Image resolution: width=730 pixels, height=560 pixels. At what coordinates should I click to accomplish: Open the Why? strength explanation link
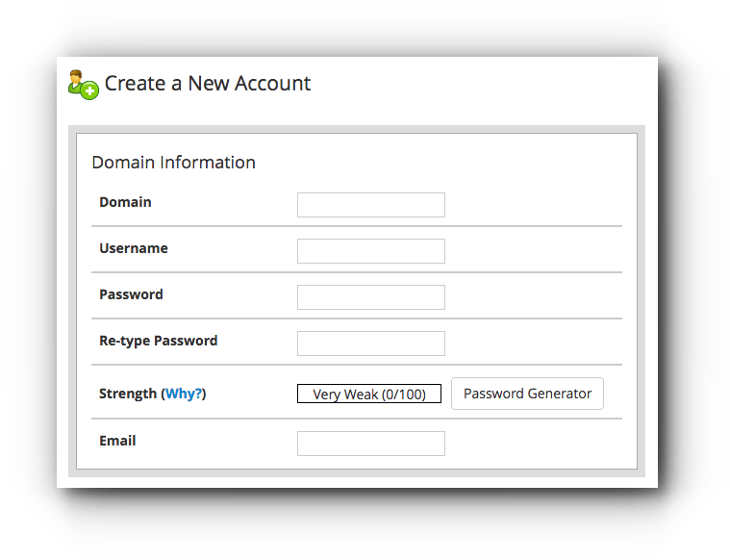click(x=184, y=394)
